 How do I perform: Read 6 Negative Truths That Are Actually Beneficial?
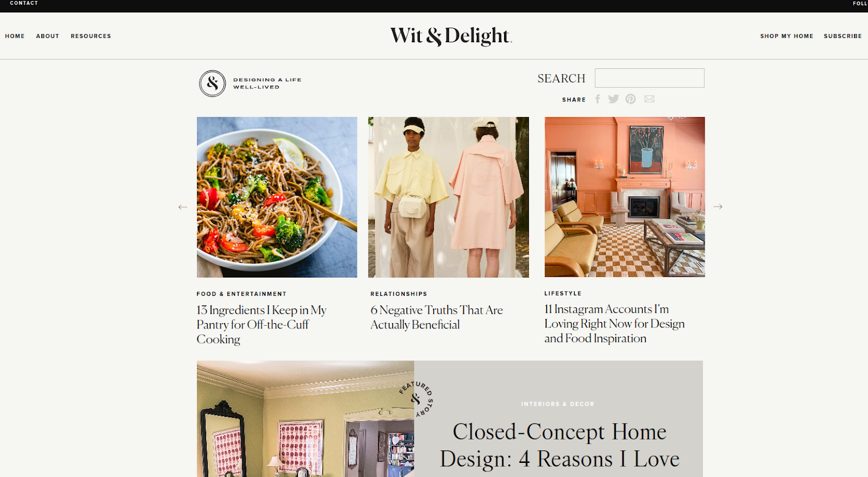(437, 318)
